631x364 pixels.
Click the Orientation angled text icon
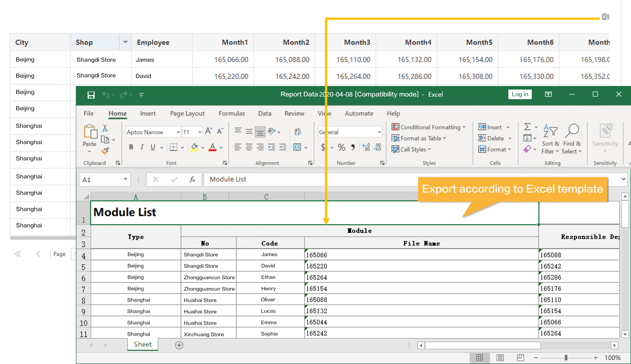[x=272, y=131]
